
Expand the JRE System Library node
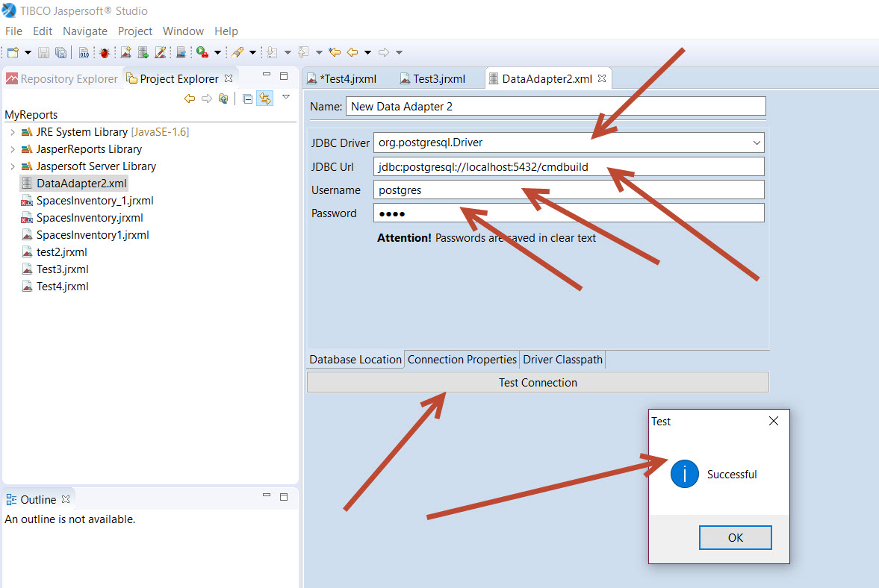(x=12, y=132)
